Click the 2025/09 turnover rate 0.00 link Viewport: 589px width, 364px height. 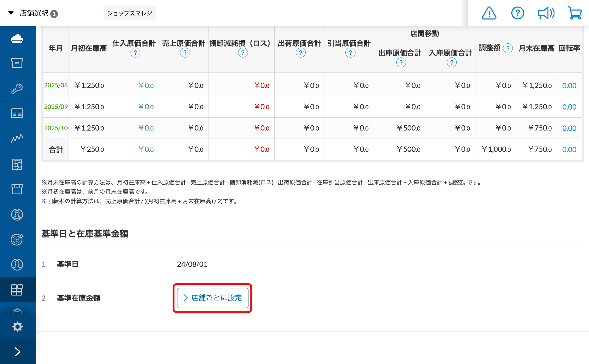point(569,107)
